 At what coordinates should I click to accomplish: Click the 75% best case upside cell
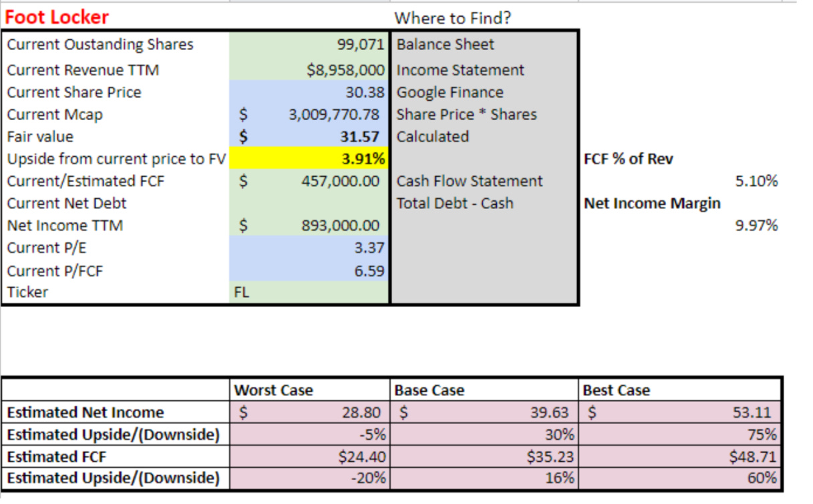pos(680,435)
